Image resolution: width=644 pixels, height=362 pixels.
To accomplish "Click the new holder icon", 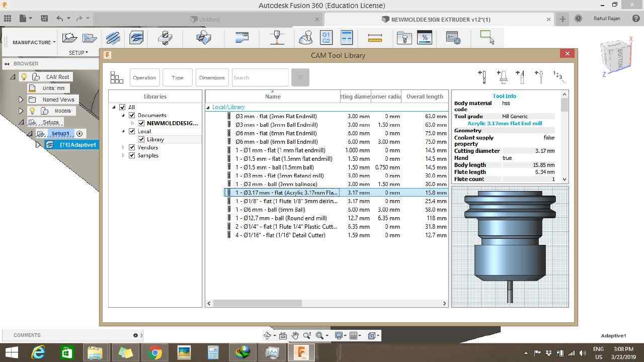I will 502,77.
